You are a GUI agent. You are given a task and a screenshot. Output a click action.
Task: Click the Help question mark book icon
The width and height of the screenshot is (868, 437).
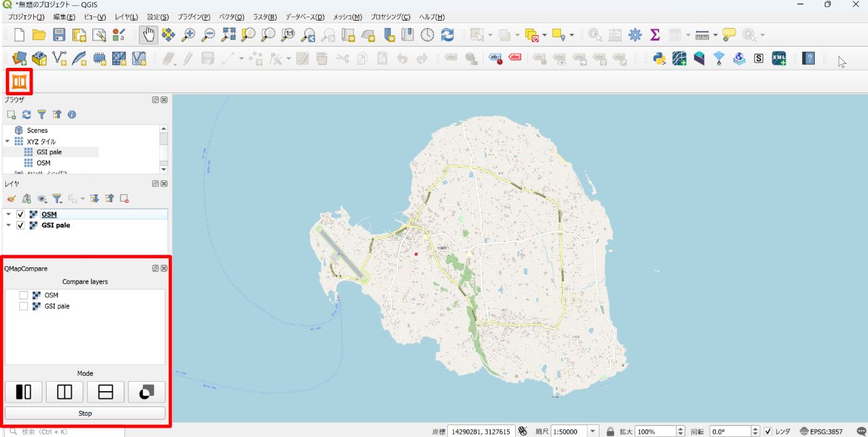(808, 59)
